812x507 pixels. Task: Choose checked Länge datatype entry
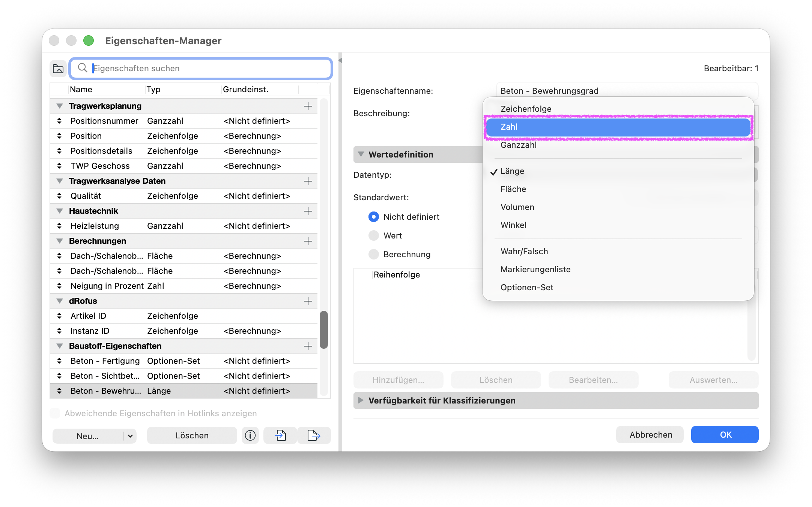(618, 171)
